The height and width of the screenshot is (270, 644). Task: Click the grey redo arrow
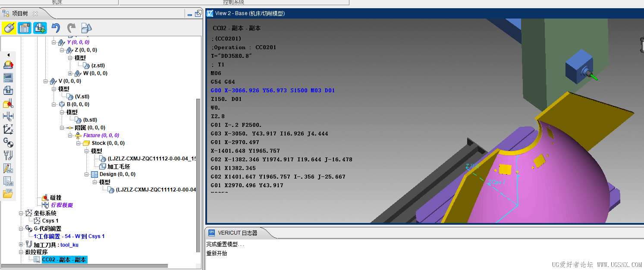71,28
